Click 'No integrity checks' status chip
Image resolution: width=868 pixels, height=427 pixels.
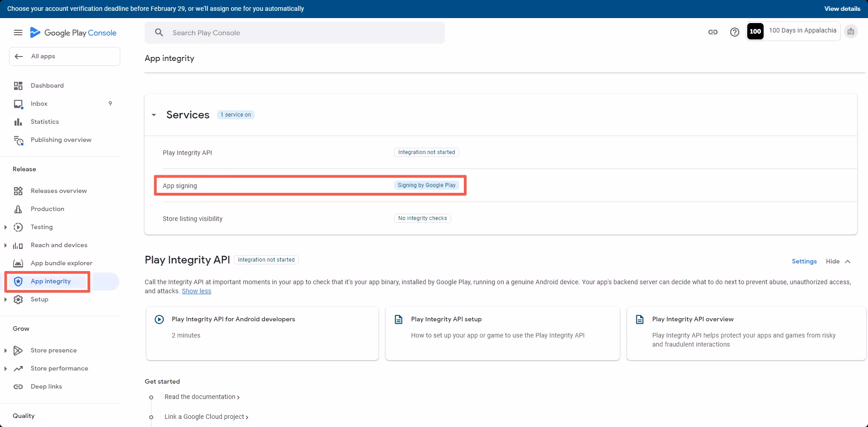423,218
